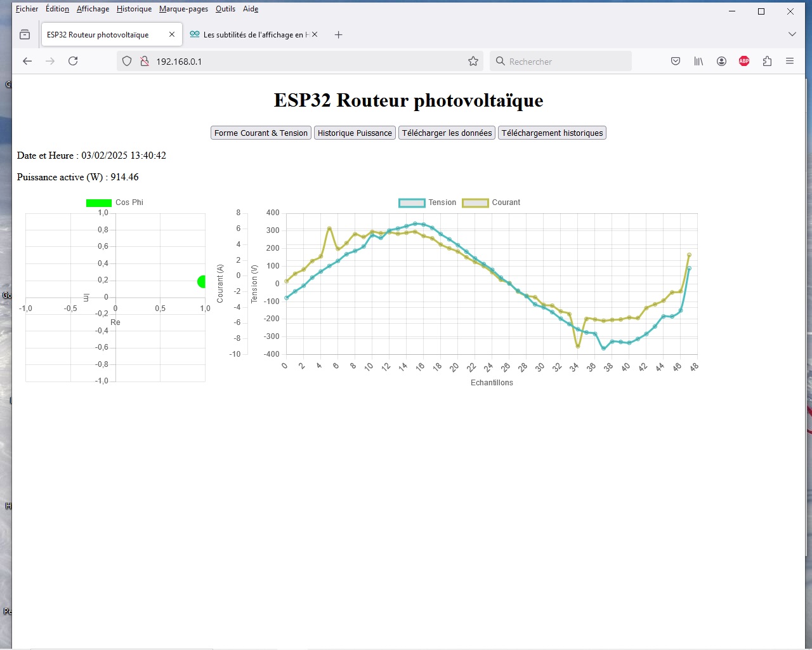812x650 pixels.
Task: Go back to the previous page
Action: pyautogui.click(x=27, y=61)
